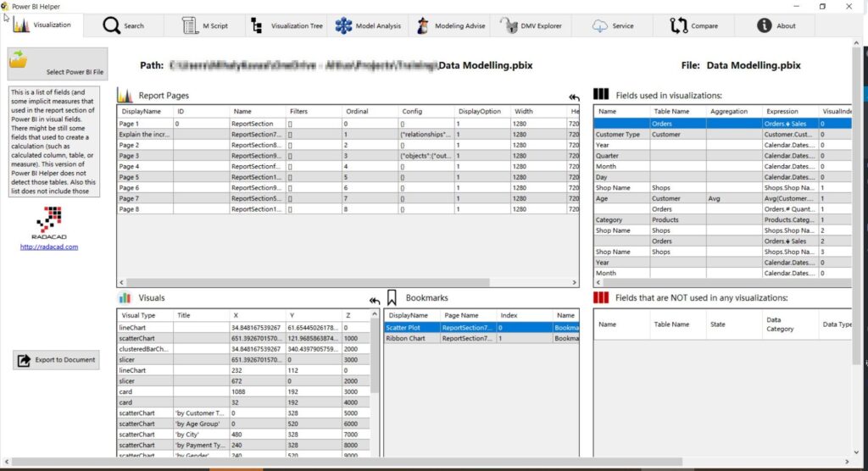Image resolution: width=868 pixels, height=471 pixels.
Task: Click Table Name header in Fields used
Action: pyautogui.click(x=677, y=111)
